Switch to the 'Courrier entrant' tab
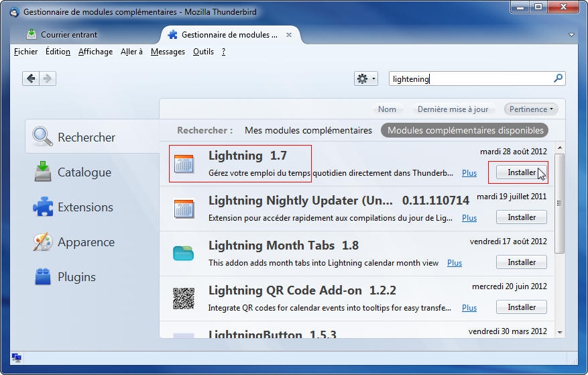Image resolution: width=588 pixels, height=375 pixels. pyautogui.click(x=69, y=34)
